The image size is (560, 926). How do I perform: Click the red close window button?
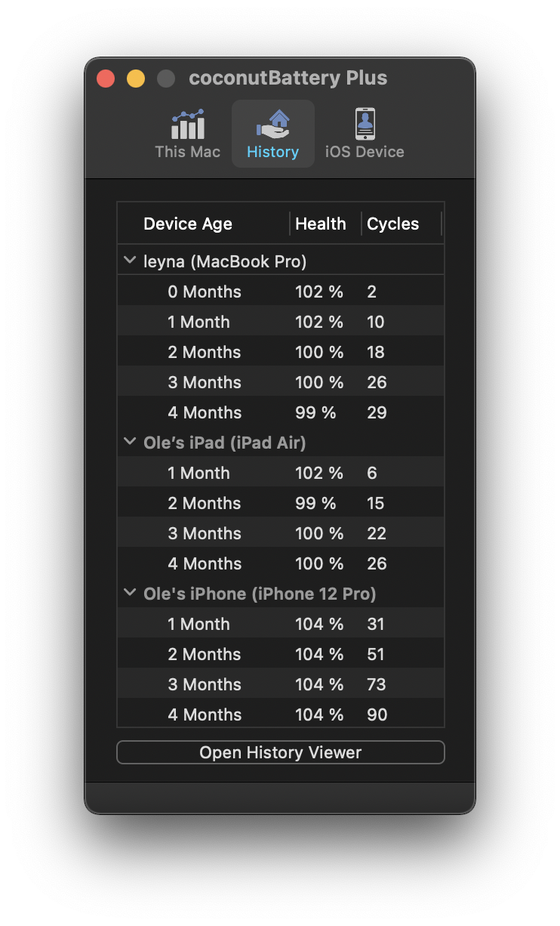[106, 79]
